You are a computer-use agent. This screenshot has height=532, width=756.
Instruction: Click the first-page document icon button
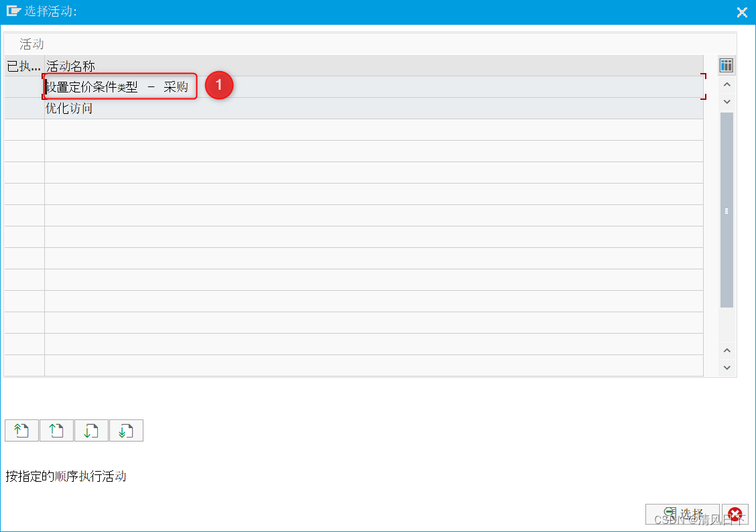click(21, 430)
